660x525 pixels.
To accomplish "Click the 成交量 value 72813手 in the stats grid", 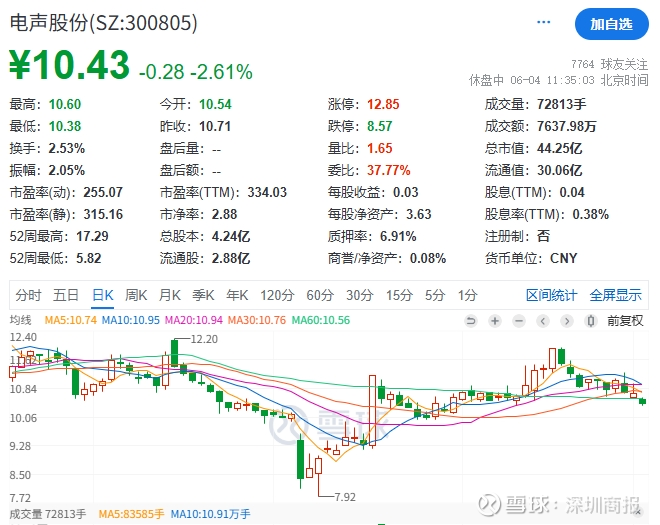I will tap(562, 104).
